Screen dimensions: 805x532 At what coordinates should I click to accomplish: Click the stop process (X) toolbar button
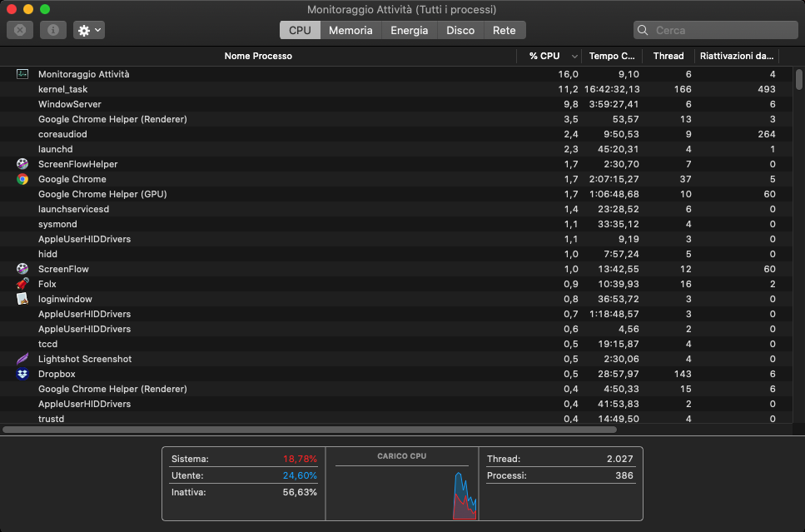click(20, 30)
